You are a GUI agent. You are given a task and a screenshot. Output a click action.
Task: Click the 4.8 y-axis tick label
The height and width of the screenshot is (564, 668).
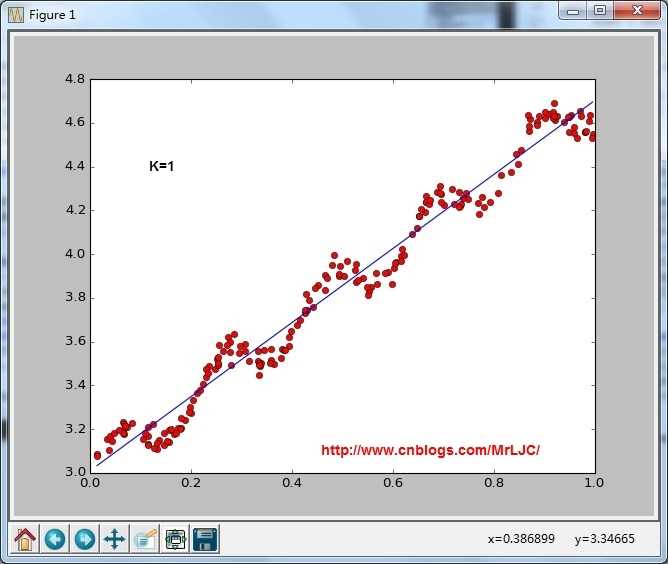[x=75, y=79]
